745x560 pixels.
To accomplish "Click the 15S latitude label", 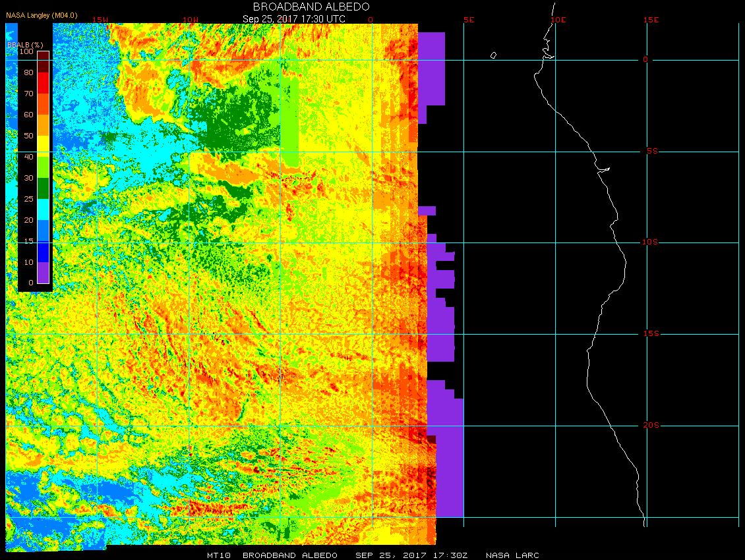I will point(651,334).
